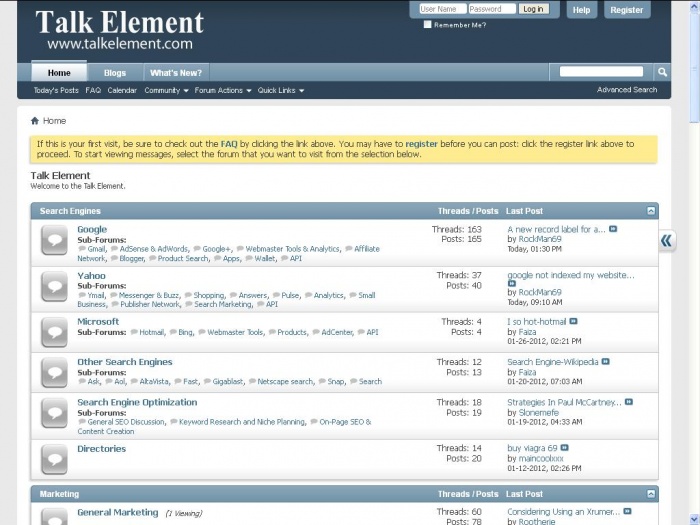700x525 pixels.
Task: Go to last post icon beside 'Strategies In Paul McCartney'
Action: point(629,402)
